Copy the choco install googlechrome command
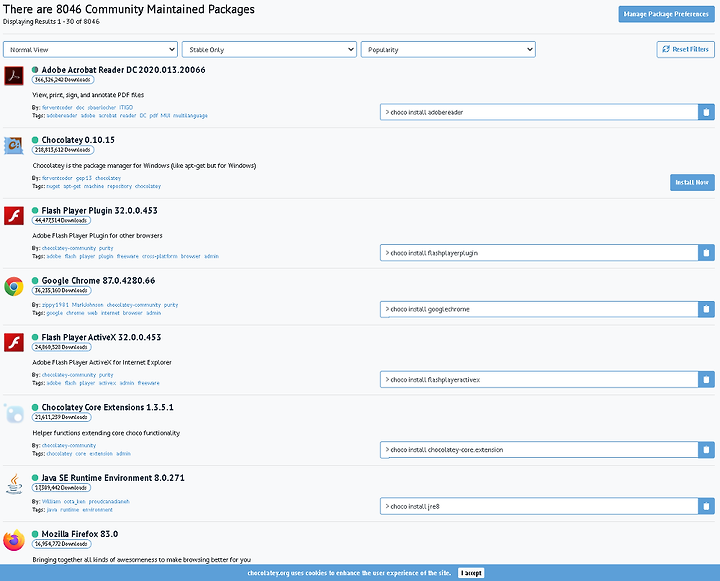Screen dimensions: 720x581 click(706, 309)
